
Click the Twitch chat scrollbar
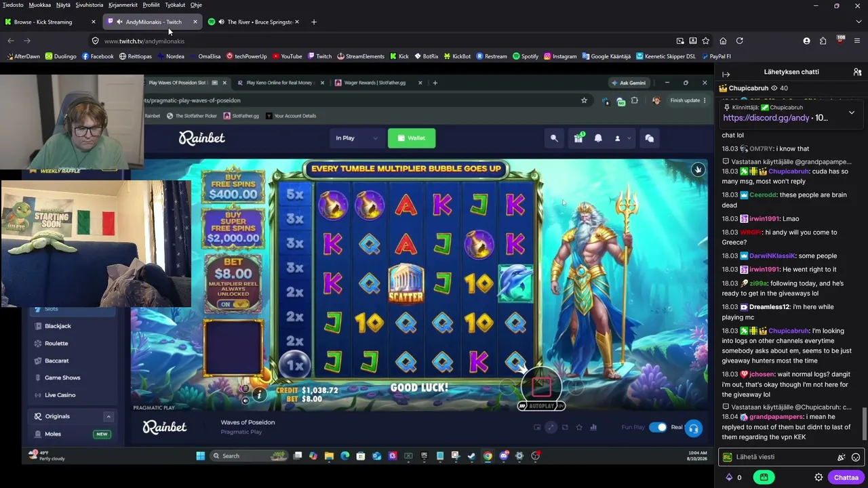(864, 424)
